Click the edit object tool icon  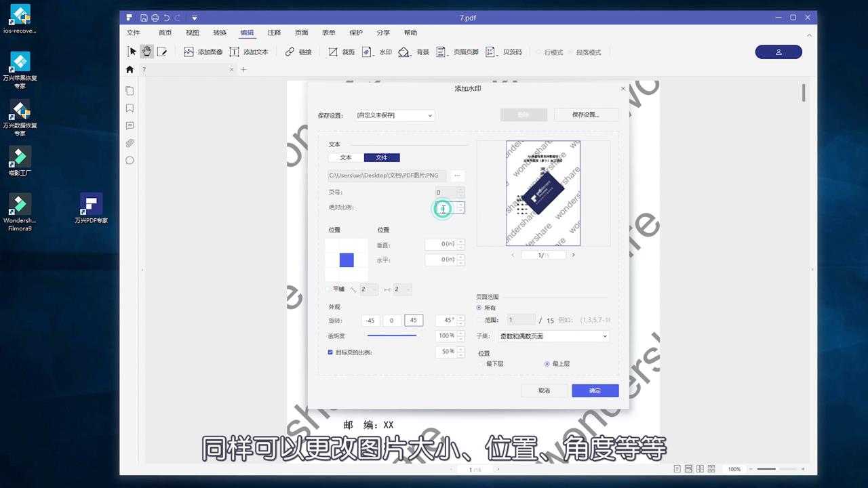coord(162,52)
